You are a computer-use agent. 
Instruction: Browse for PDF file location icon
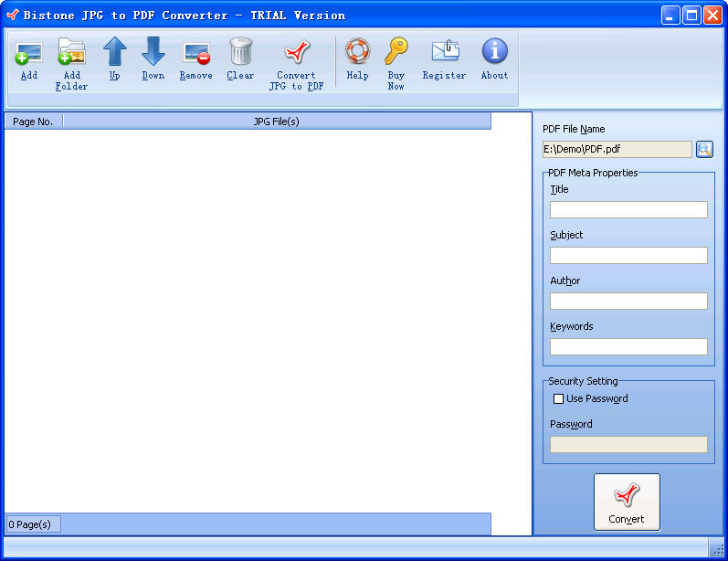tap(704, 150)
